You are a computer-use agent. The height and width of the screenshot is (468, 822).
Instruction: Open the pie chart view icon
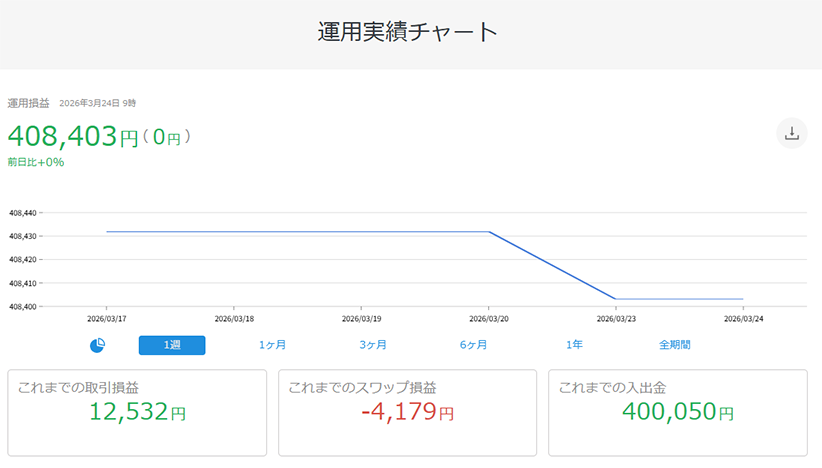point(98,345)
